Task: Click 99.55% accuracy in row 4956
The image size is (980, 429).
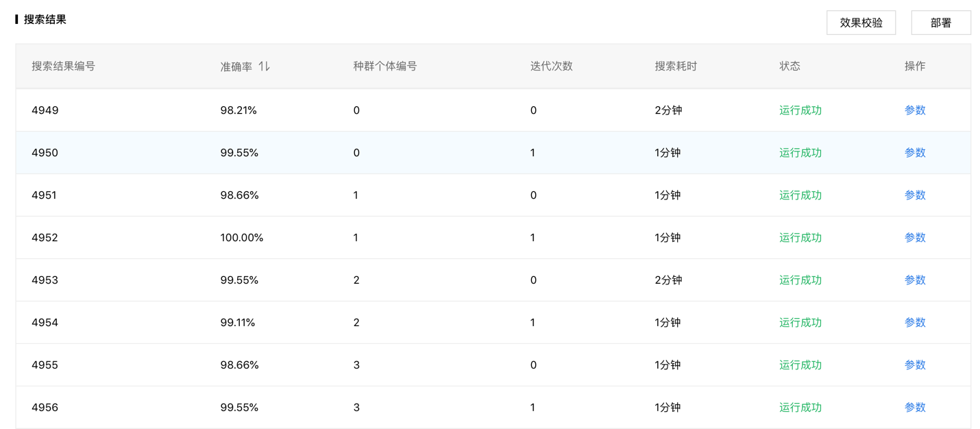Action: click(x=239, y=408)
